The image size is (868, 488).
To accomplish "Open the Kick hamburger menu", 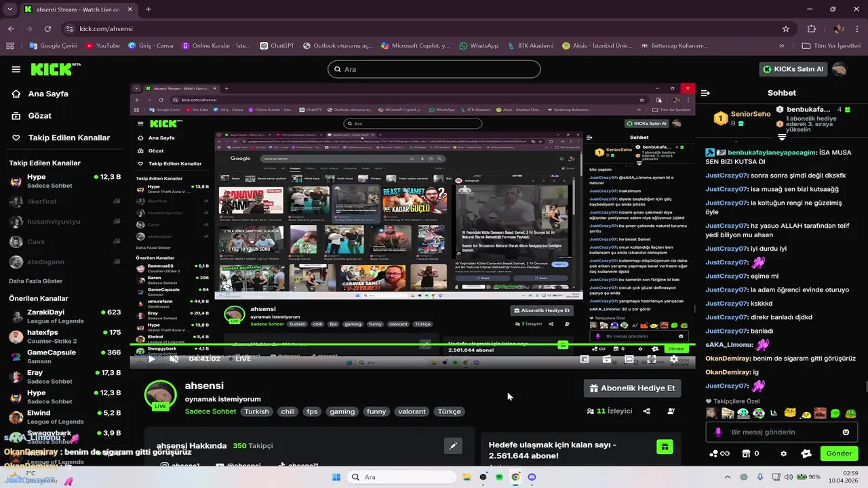I will [x=16, y=69].
